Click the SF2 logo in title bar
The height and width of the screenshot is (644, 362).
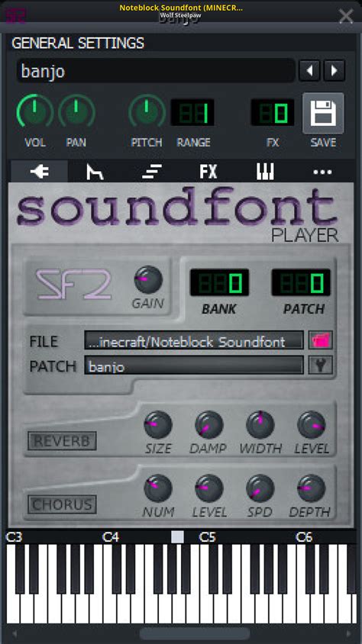coord(14,14)
